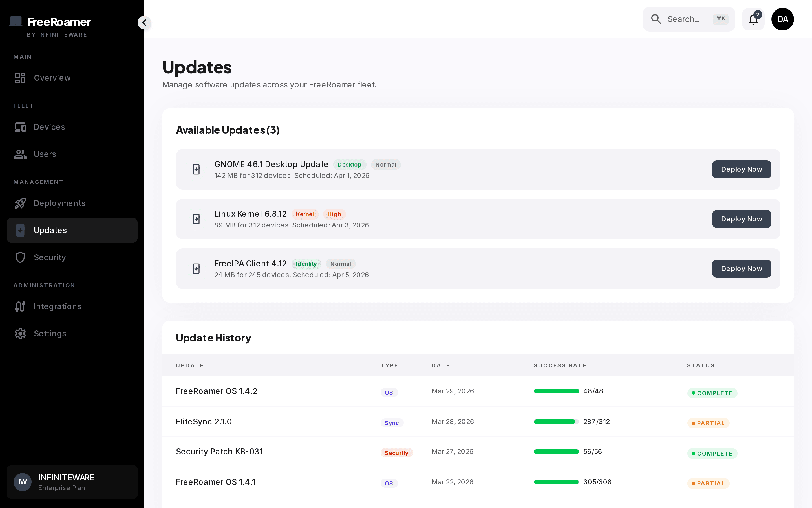Open the DA user avatar menu
The height and width of the screenshot is (508, 812).
click(x=782, y=19)
